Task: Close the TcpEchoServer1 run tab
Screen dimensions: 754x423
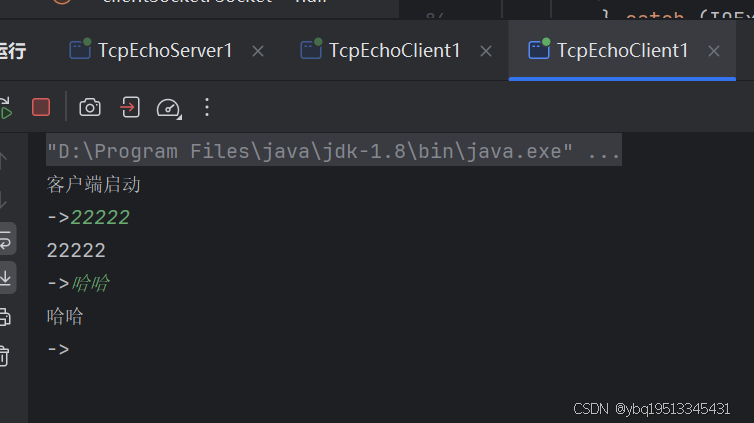Action: point(258,50)
